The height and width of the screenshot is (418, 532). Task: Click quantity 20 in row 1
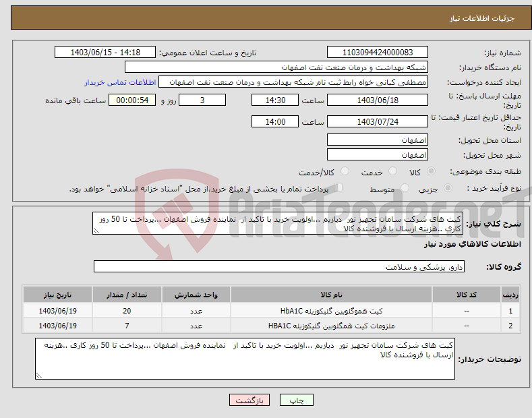pos(127,311)
